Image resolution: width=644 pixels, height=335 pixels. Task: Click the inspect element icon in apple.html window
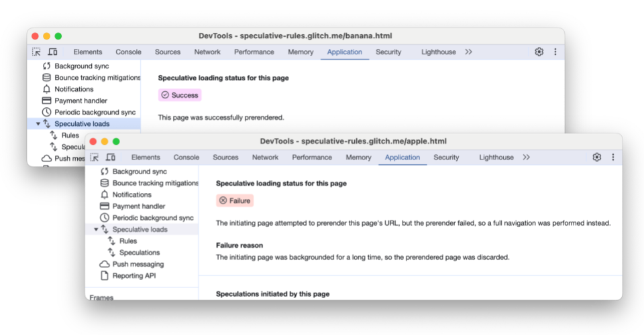(94, 157)
